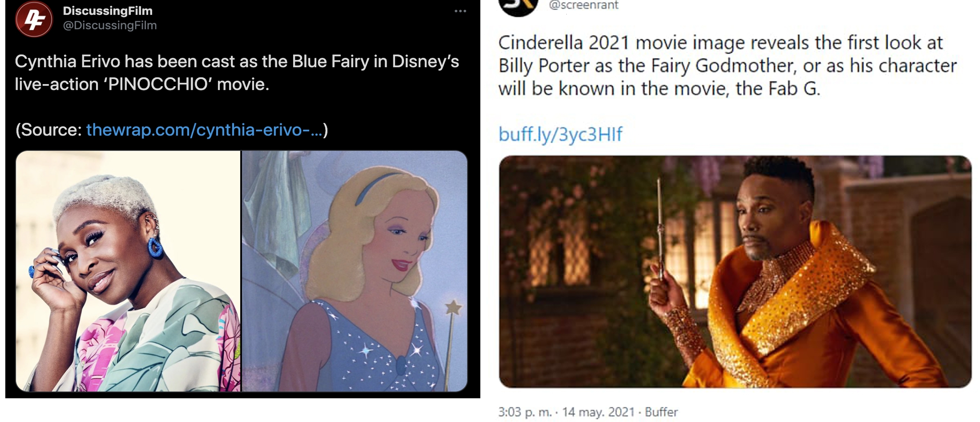980x422 pixels.
Task: Click the blue earring in Erivo photo
Action: tap(155, 247)
